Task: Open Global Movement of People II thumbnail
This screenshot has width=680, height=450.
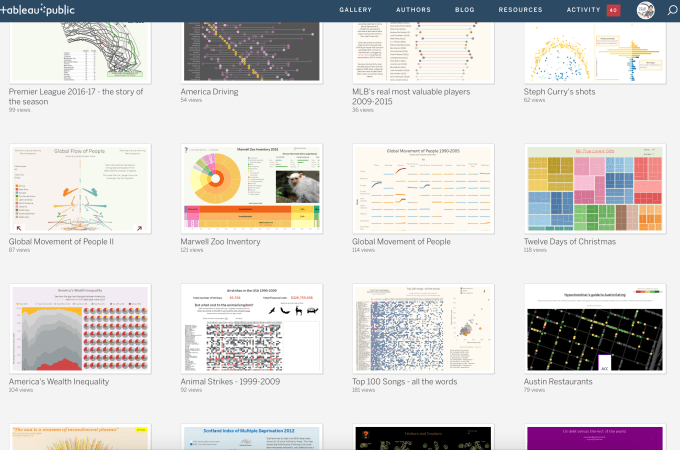Action: tap(80, 189)
